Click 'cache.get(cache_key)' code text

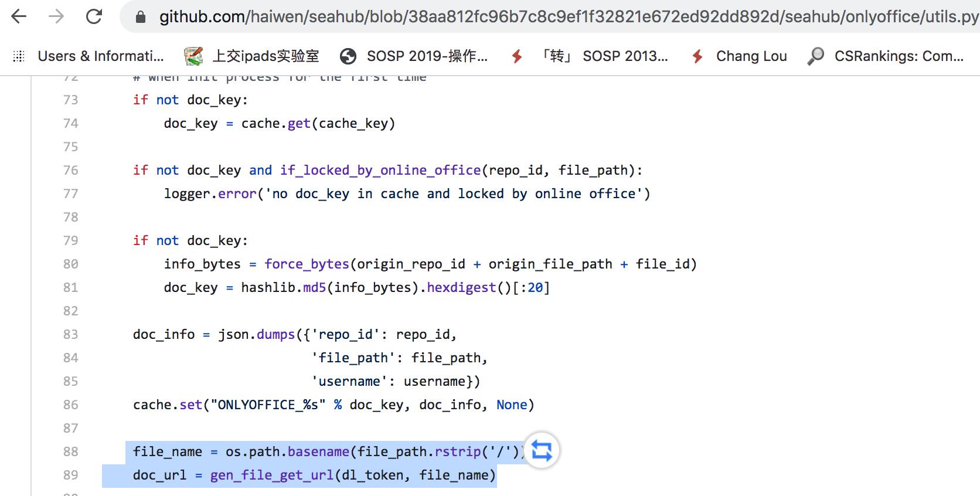[318, 124]
